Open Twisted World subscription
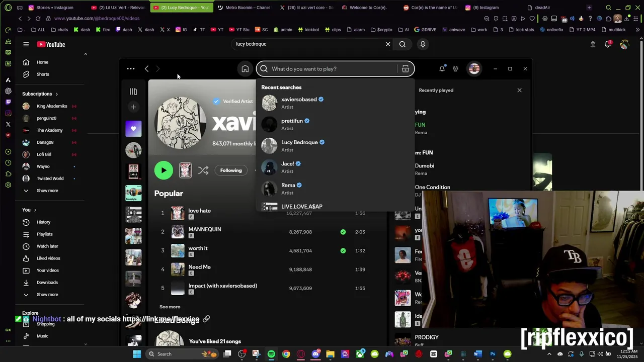 click(x=50, y=178)
